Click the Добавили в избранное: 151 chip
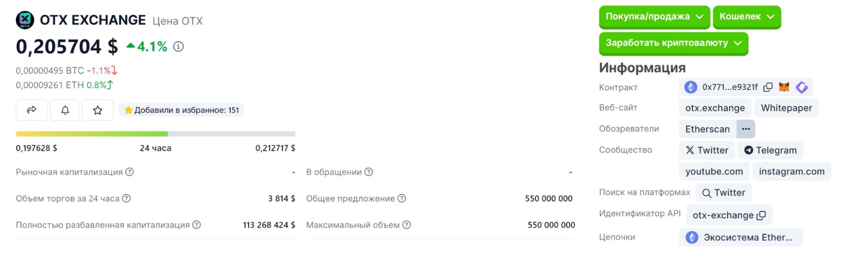Image resolution: width=868 pixels, height=266 pixels. pyautogui.click(x=181, y=110)
